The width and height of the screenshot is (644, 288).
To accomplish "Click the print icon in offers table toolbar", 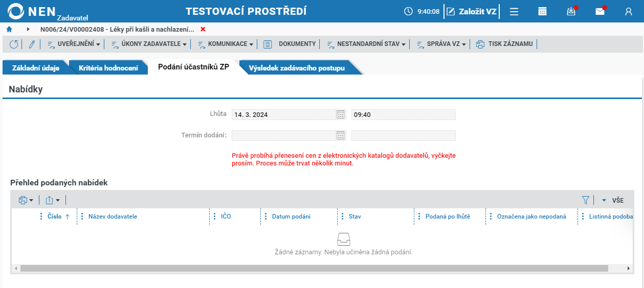I will 23,200.
